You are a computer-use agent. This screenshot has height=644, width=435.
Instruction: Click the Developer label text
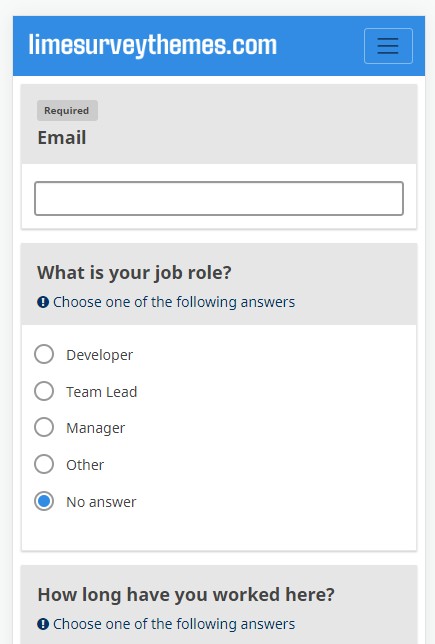[99, 355]
